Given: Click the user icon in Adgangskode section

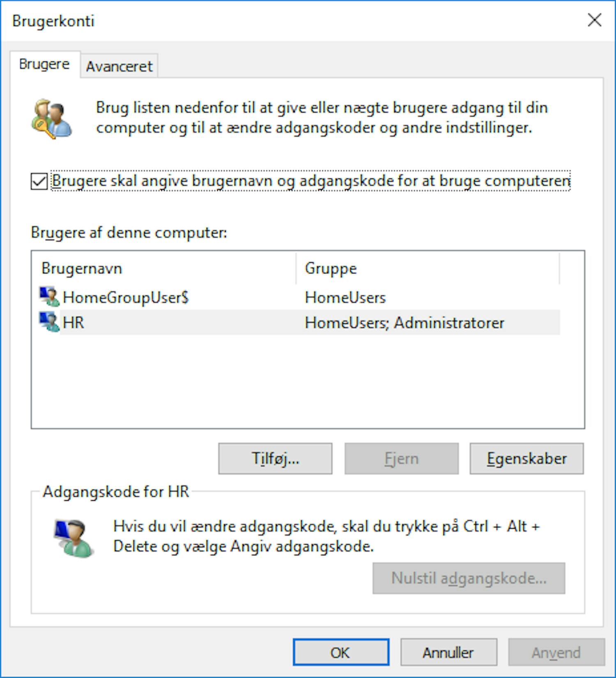Looking at the screenshot, I should [x=74, y=538].
